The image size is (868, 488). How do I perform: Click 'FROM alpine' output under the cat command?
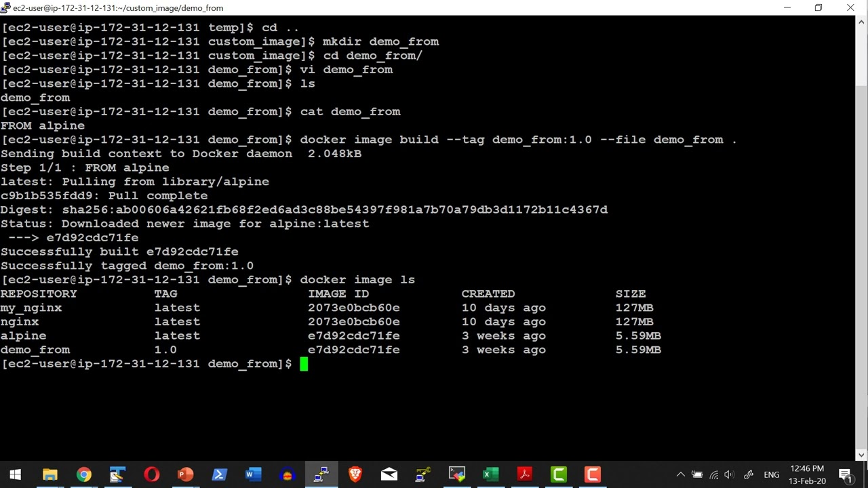(x=43, y=125)
